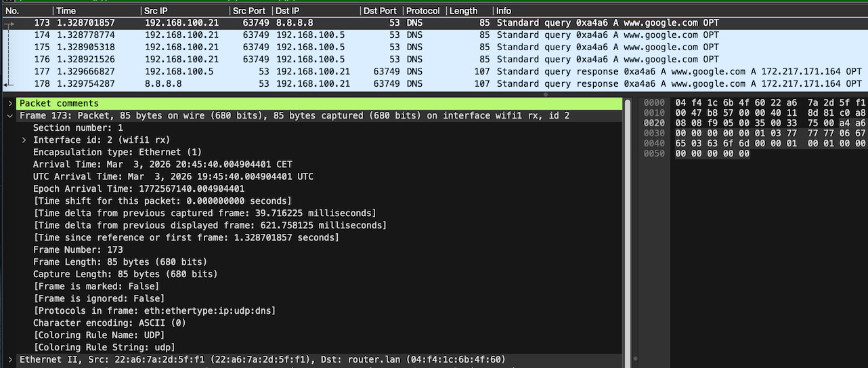Sort by the Protocol column header

[x=422, y=11]
